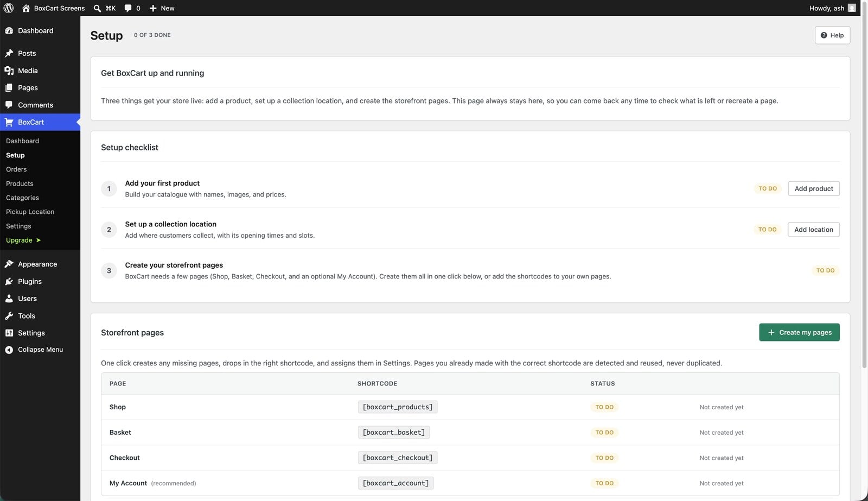Click the SHORTCODE column header

(377, 384)
